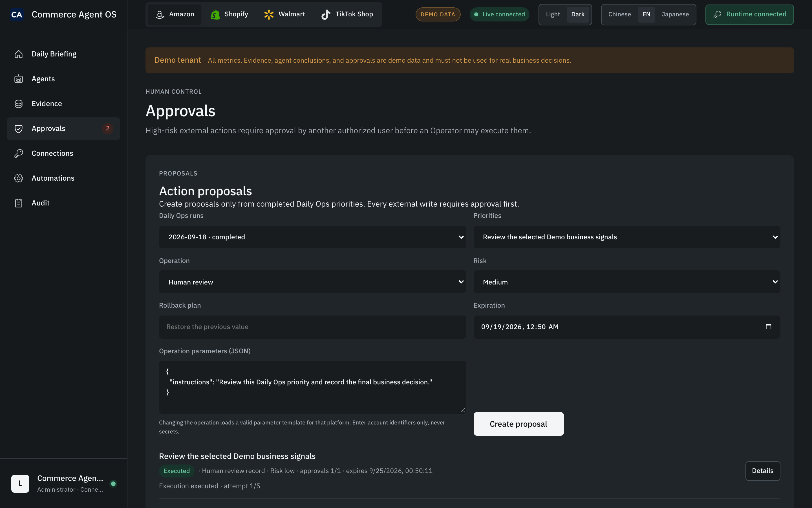This screenshot has height=508, width=812.
Task: Switch theme to Light
Action: 553,14
